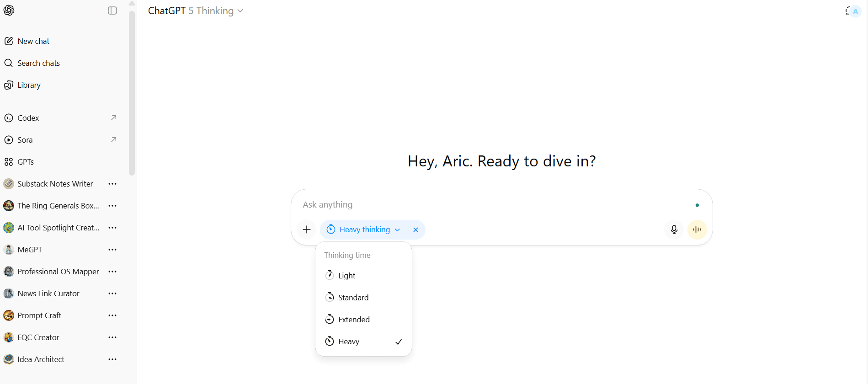
Task: Select Light thinking time
Action: pos(347,276)
